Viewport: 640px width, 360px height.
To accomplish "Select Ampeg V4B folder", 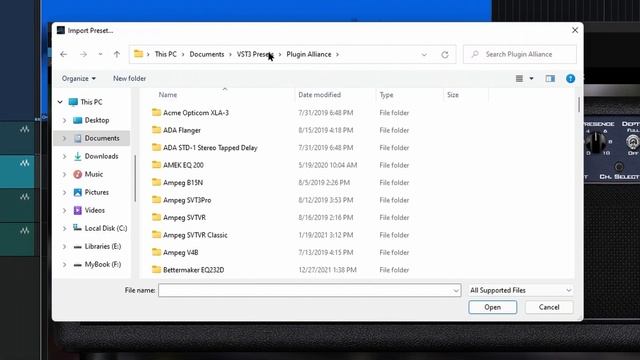I will (x=180, y=253).
